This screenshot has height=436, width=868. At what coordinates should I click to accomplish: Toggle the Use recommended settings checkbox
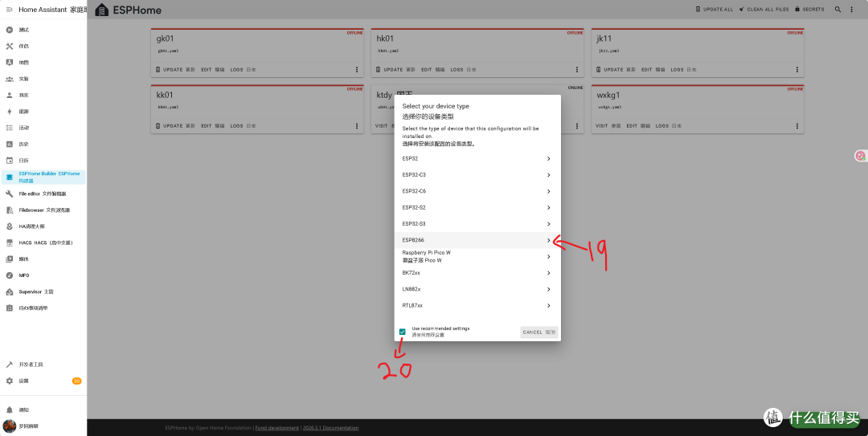(403, 332)
